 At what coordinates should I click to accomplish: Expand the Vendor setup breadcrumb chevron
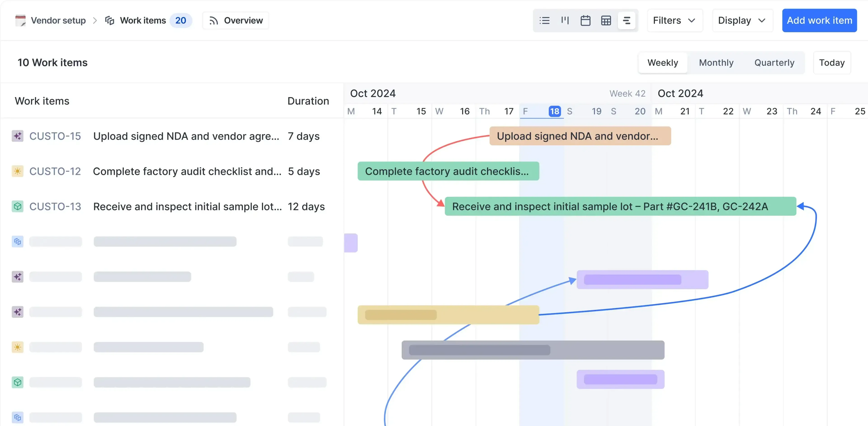[95, 20]
